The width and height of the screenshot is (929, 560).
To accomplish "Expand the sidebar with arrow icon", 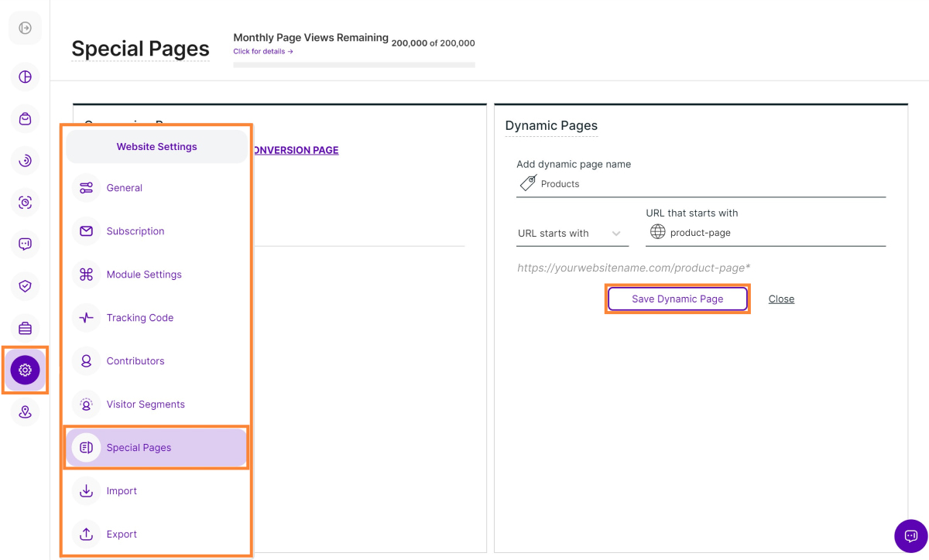I will [25, 29].
